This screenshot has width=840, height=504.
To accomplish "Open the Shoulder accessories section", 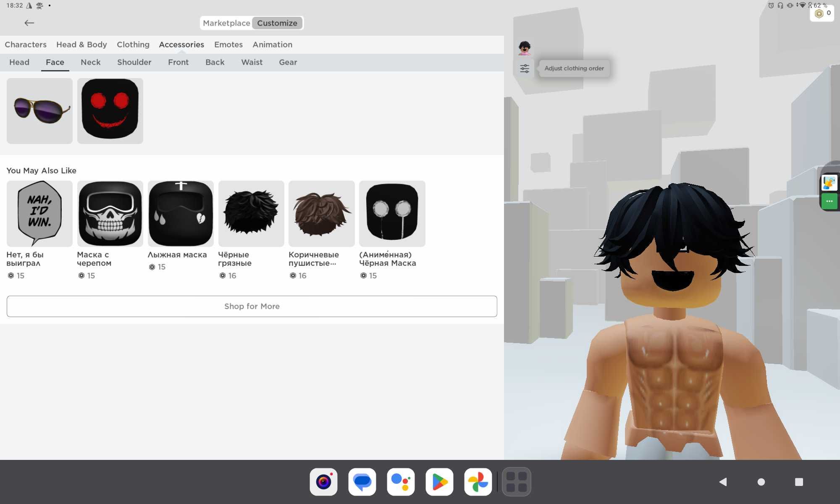I will pyautogui.click(x=134, y=62).
